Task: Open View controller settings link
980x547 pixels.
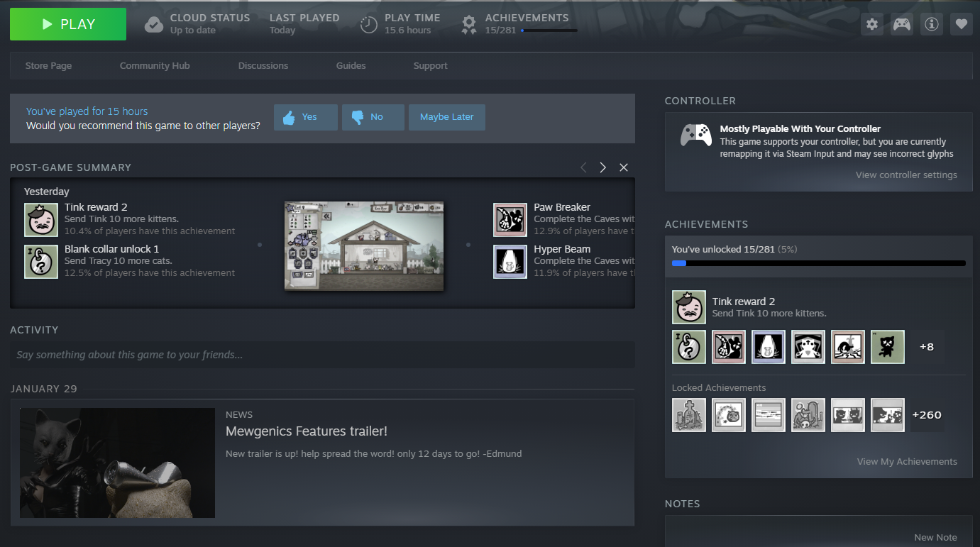Action: click(x=906, y=175)
